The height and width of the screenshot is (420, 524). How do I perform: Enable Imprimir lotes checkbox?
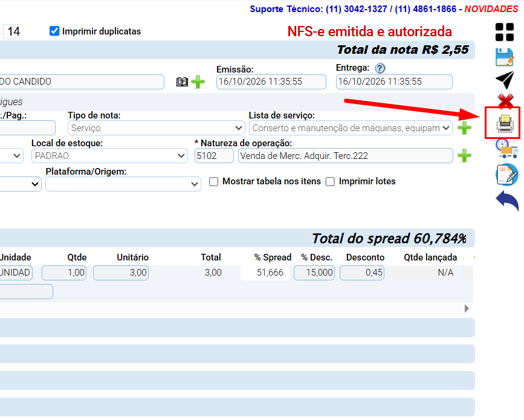pyautogui.click(x=330, y=181)
